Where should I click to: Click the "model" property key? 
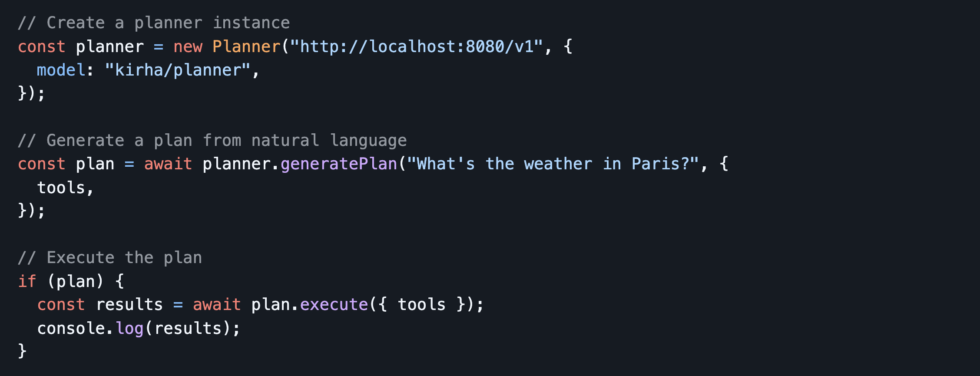tap(61, 70)
